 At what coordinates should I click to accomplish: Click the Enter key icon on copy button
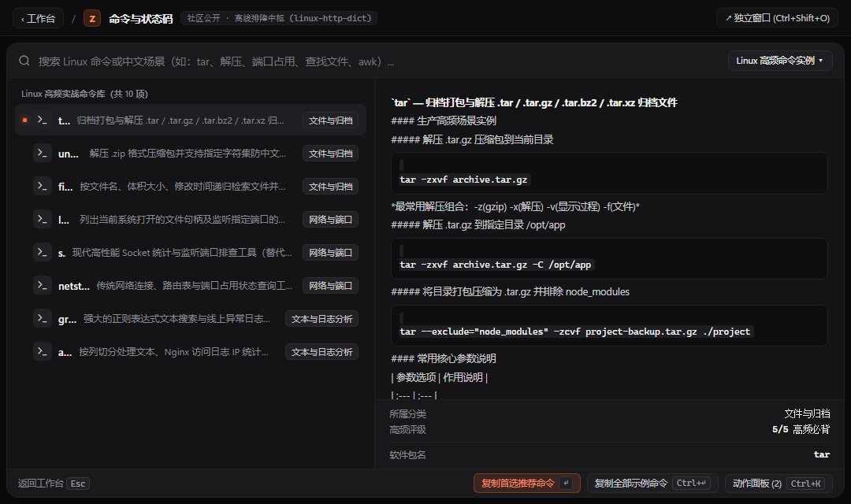(x=566, y=483)
